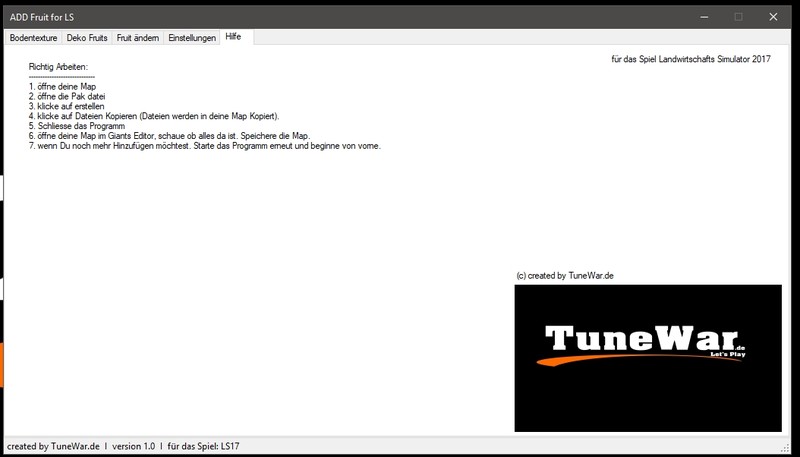Click 'version 1.0' in the status bar
This screenshot has width=800, height=457.
pyautogui.click(x=133, y=446)
